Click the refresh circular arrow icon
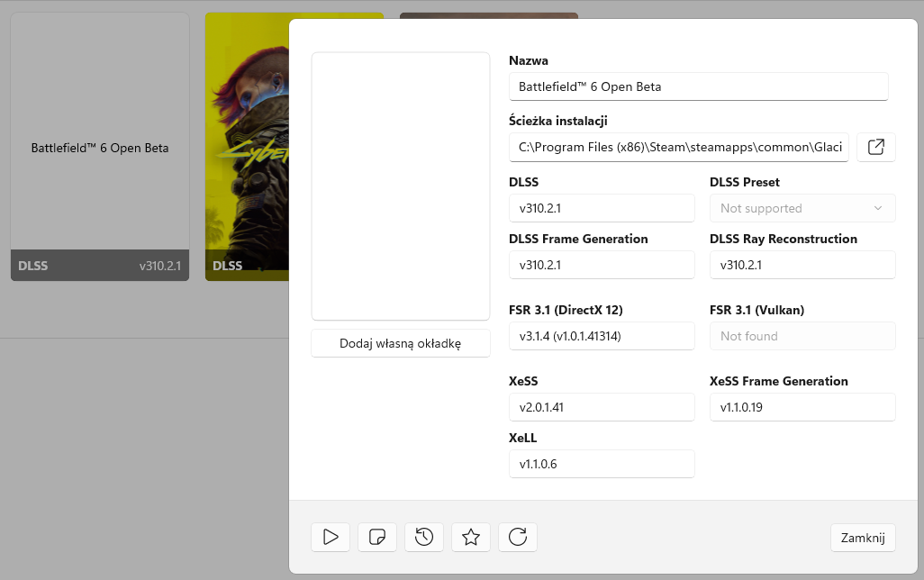 (518, 538)
